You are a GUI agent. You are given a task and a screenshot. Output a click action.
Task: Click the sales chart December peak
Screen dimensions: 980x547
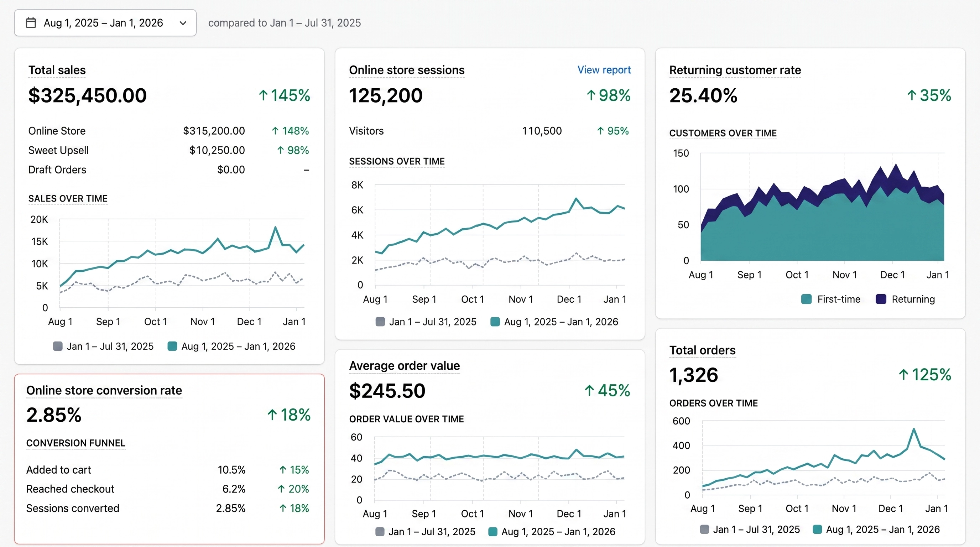point(275,228)
